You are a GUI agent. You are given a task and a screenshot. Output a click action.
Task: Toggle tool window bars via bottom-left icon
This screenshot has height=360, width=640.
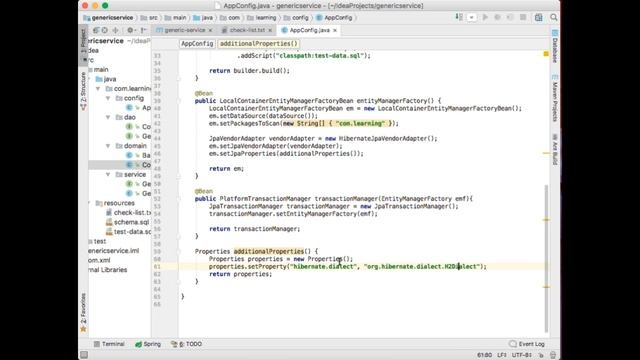[x=84, y=355]
